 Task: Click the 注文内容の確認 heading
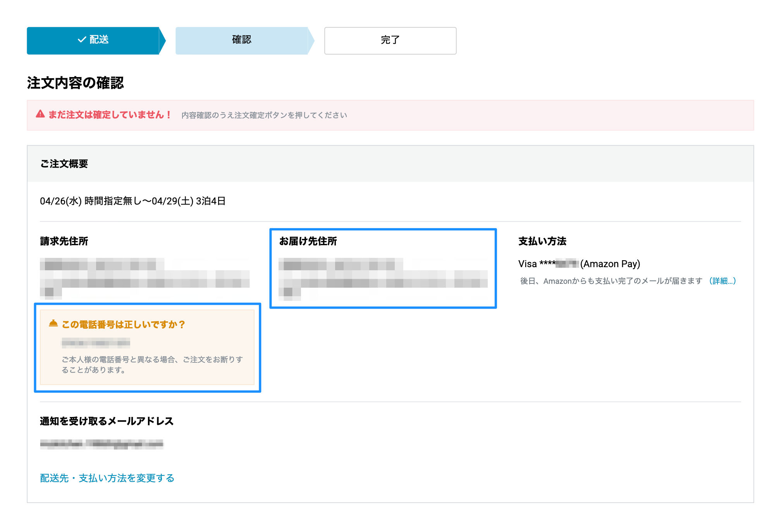coord(76,83)
